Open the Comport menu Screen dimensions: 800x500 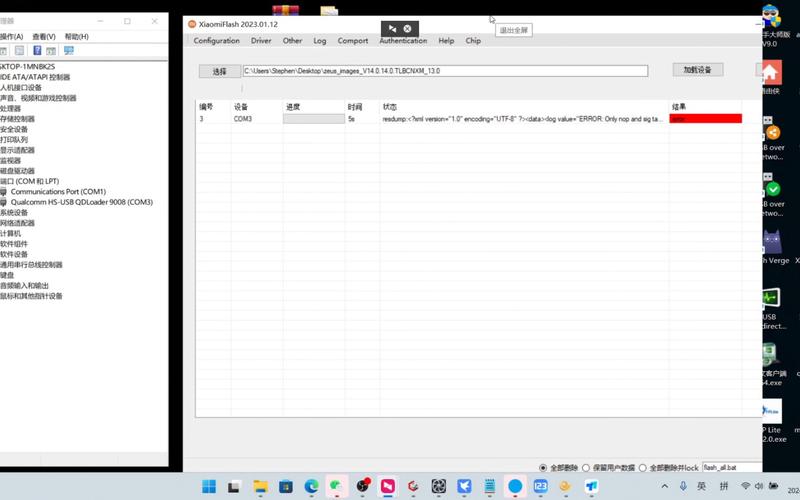click(x=353, y=40)
